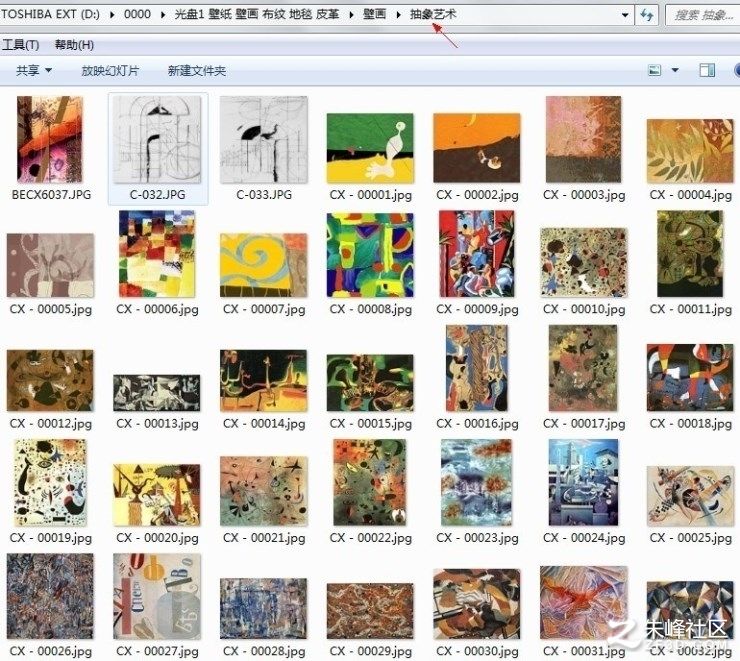Select thumbnail CX - 00013.jpg
The width and height of the screenshot is (740, 661).
[x=157, y=393]
